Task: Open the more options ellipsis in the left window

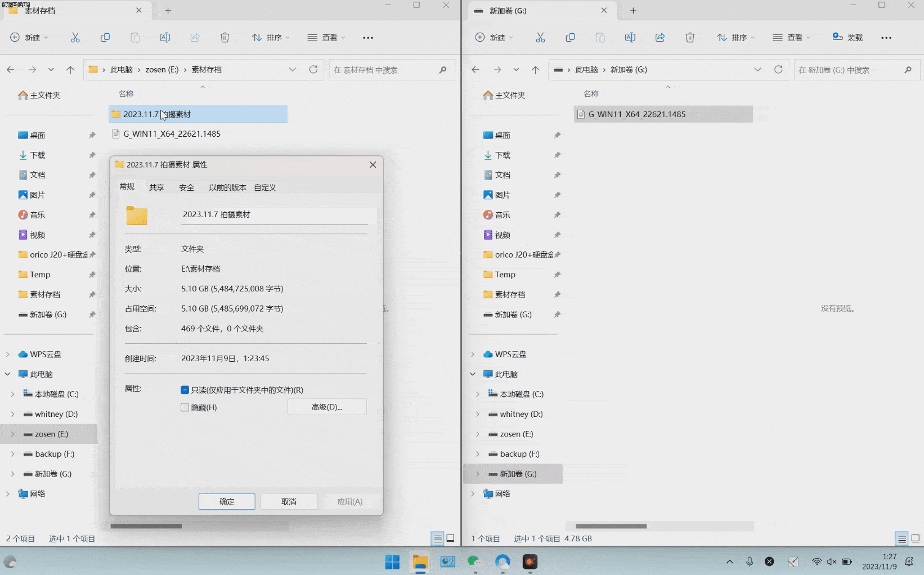Action: pyautogui.click(x=368, y=38)
